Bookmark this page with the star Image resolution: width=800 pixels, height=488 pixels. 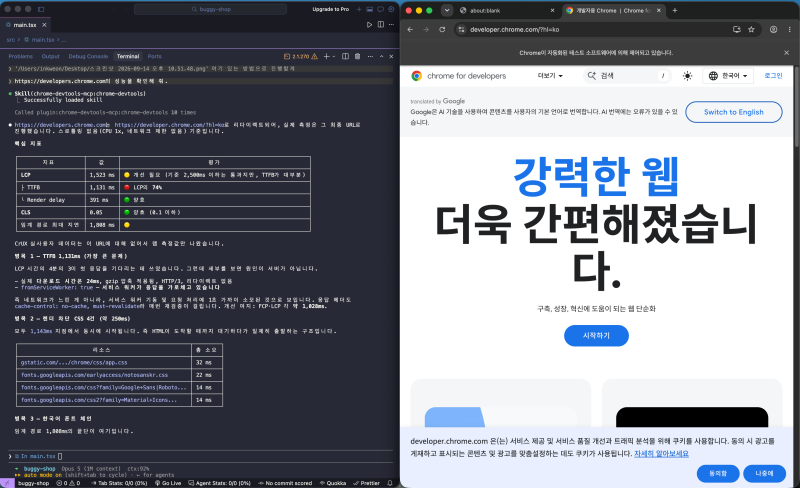tap(751, 30)
